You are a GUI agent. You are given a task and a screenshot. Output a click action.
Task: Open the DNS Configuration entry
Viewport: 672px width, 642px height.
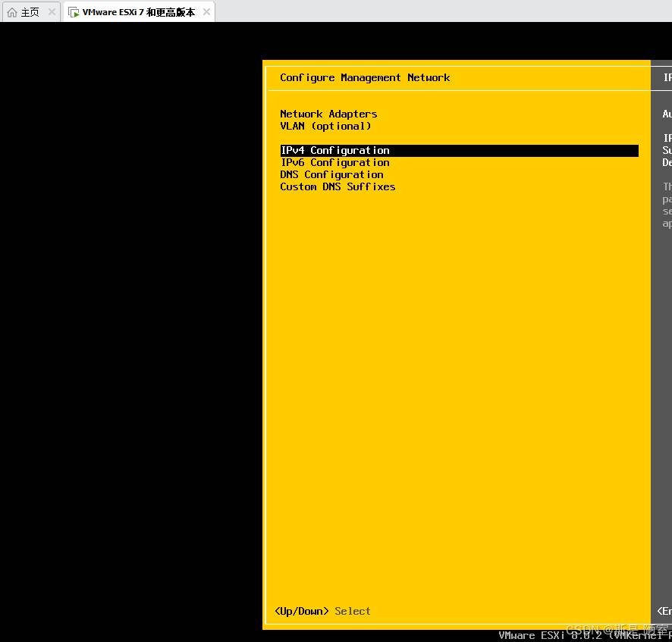pyautogui.click(x=331, y=174)
